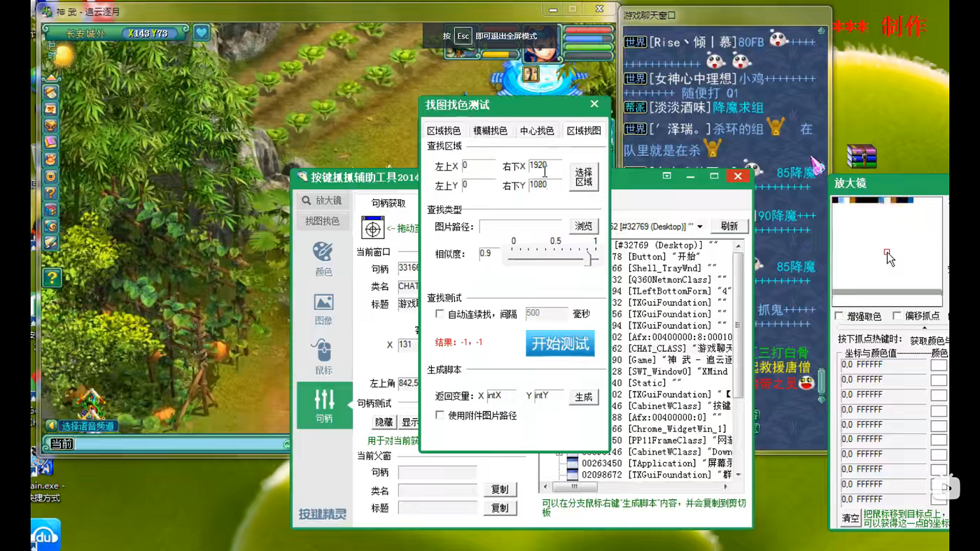The width and height of the screenshot is (980, 551).
Task: Click the 图片路径 input field
Action: click(521, 226)
